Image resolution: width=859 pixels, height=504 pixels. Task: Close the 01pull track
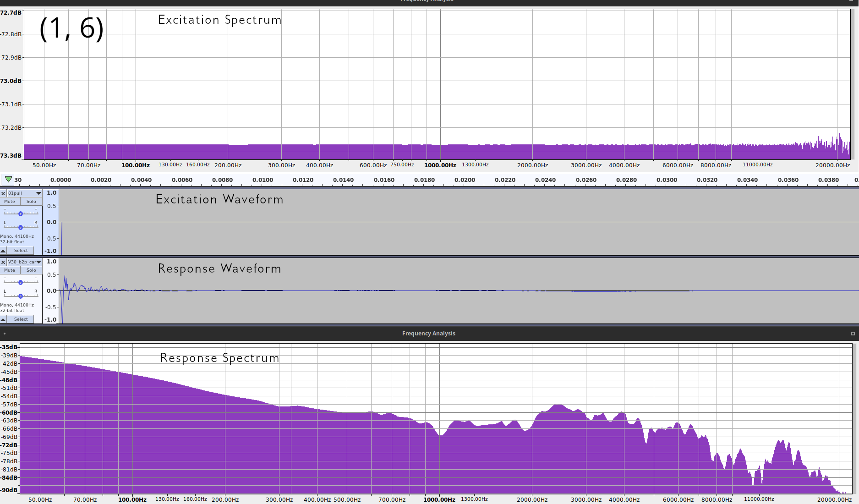coord(3,193)
